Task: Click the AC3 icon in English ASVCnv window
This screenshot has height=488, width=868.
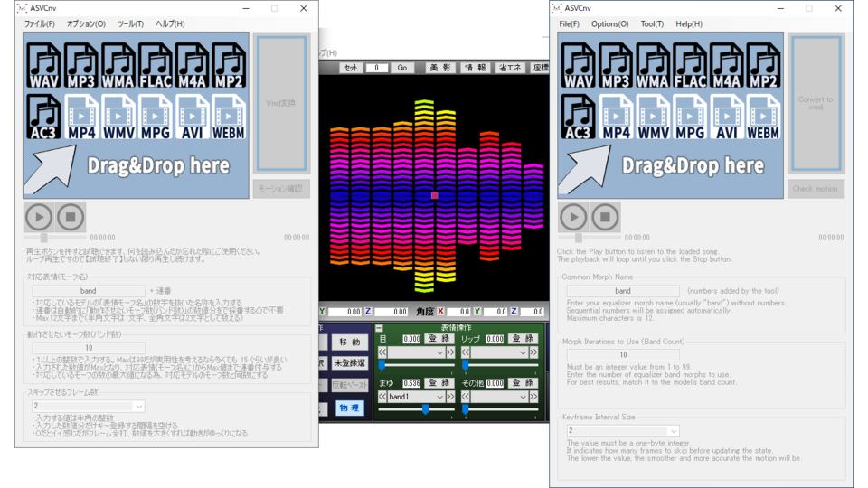Action: pyautogui.click(x=579, y=117)
